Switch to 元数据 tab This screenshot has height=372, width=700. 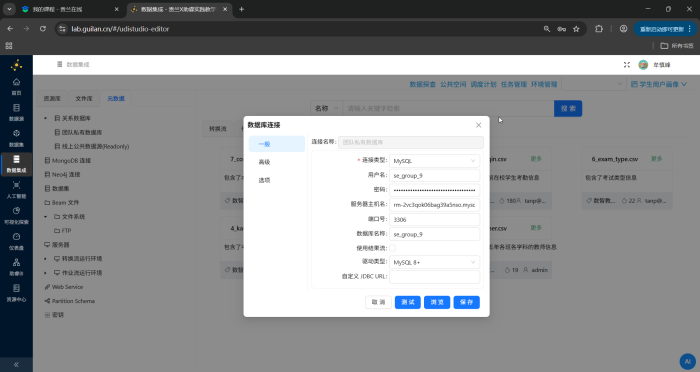pos(116,98)
